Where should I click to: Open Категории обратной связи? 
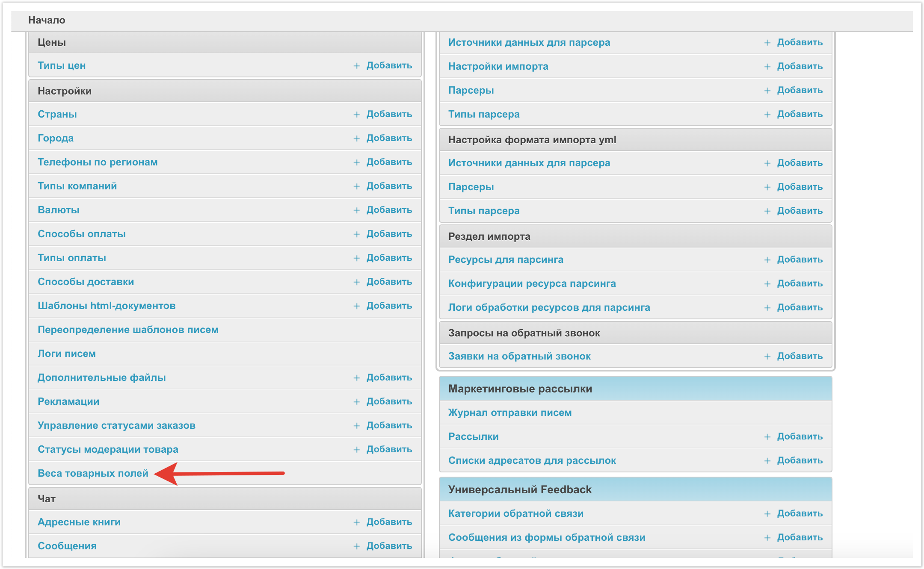coord(515,513)
